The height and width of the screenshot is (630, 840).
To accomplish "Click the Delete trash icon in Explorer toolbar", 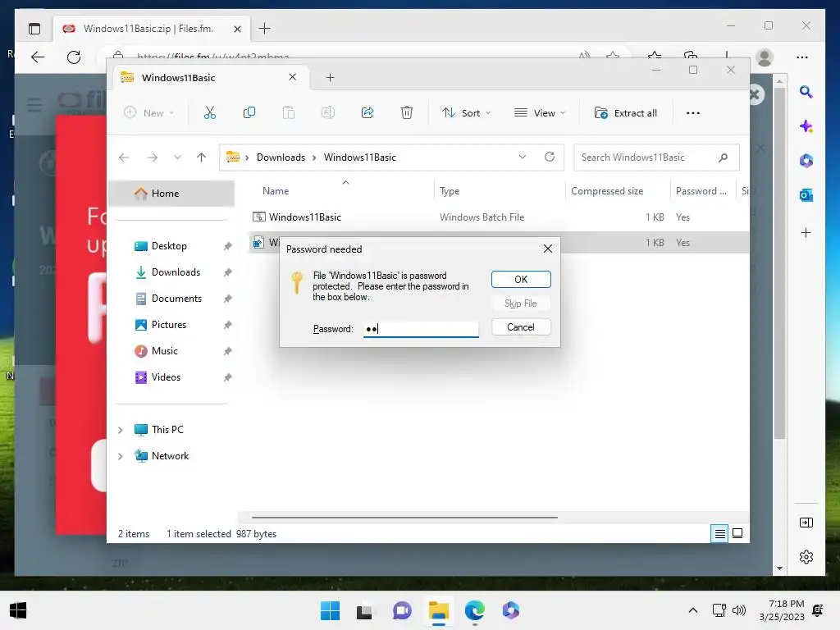I will point(407,112).
